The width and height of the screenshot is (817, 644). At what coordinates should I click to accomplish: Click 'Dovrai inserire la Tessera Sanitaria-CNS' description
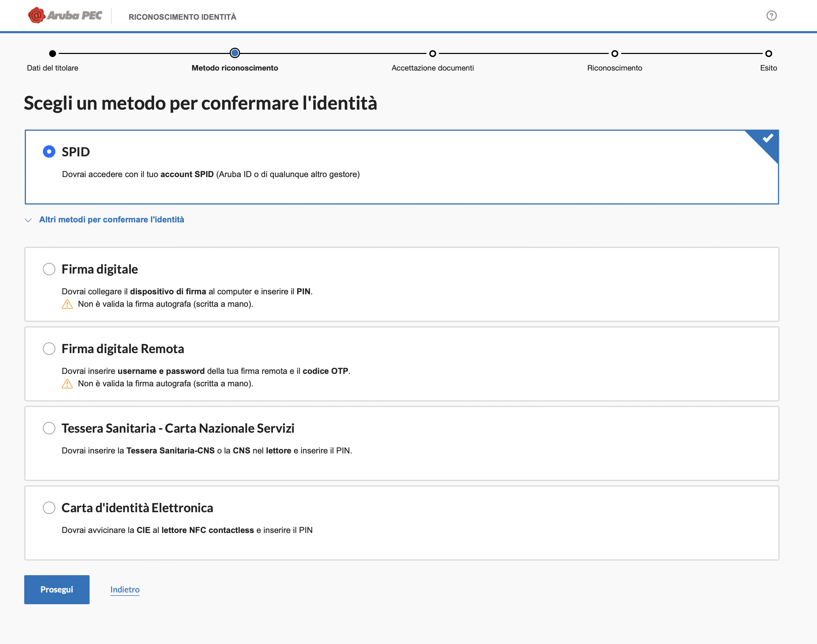click(x=207, y=451)
